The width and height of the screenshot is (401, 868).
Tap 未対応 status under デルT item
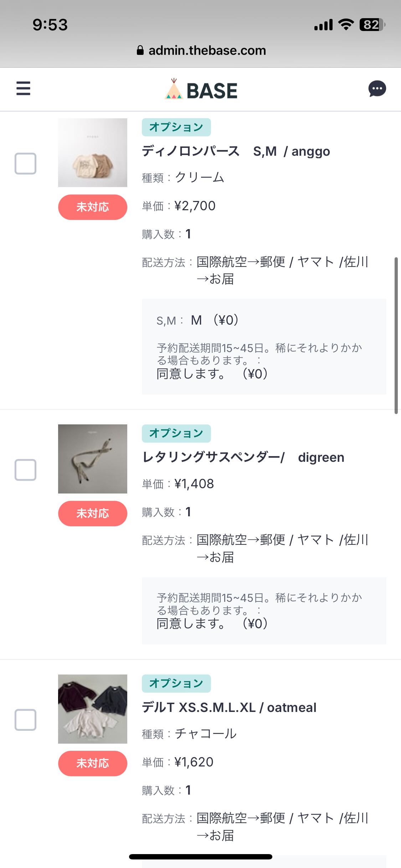coord(93,763)
